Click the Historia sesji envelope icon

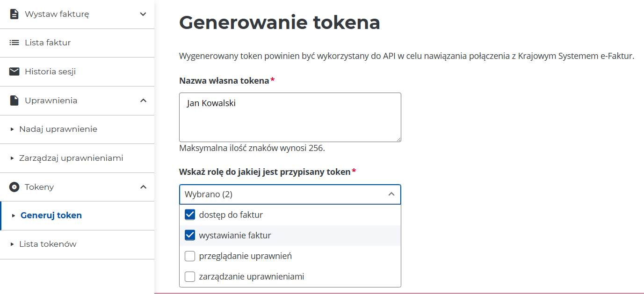(x=14, y=72)
